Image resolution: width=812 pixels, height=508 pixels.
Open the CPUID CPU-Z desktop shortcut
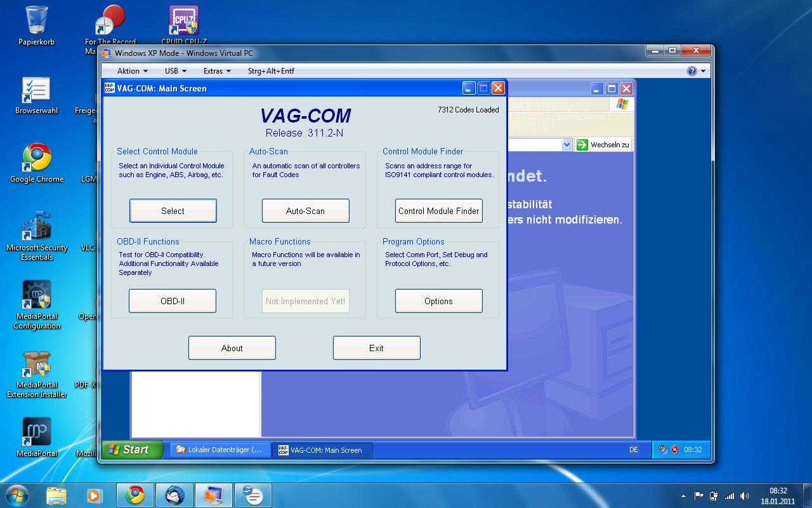click(x=184, y=25)
